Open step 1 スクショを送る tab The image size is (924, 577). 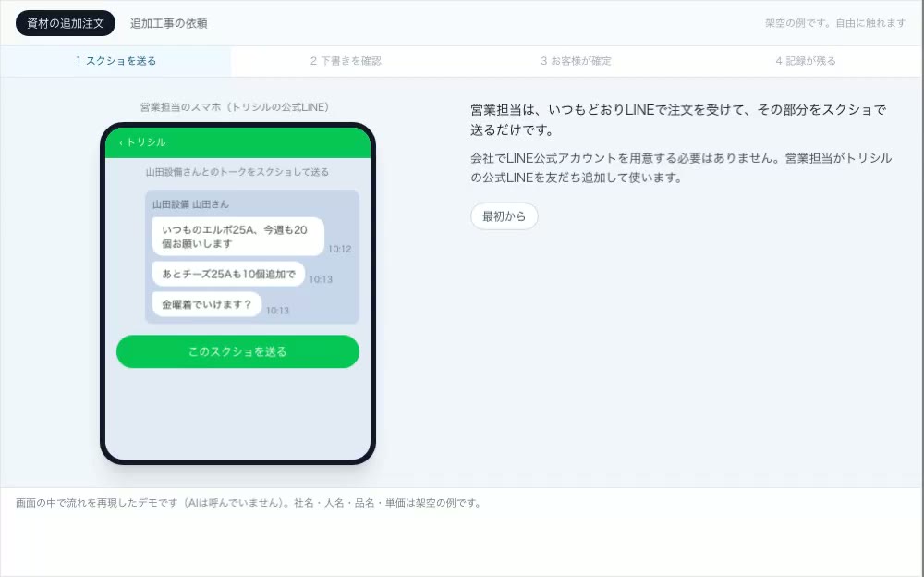pos(115,61)
